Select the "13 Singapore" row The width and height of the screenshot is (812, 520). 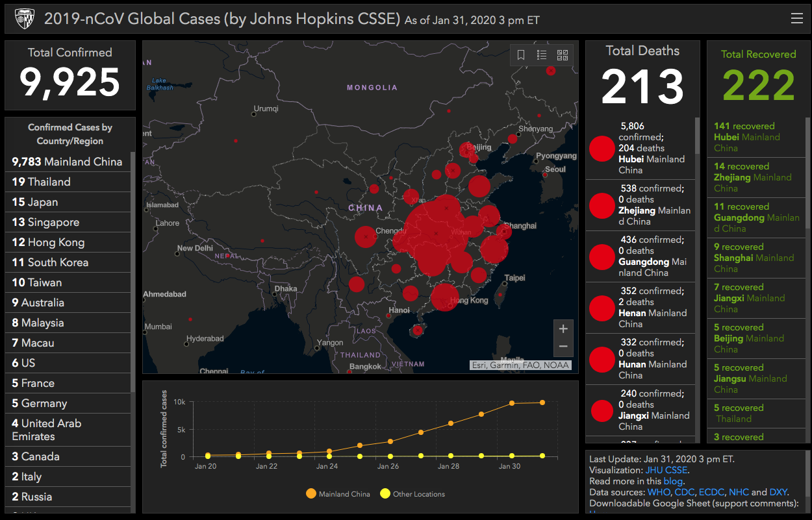click(68, 222)
